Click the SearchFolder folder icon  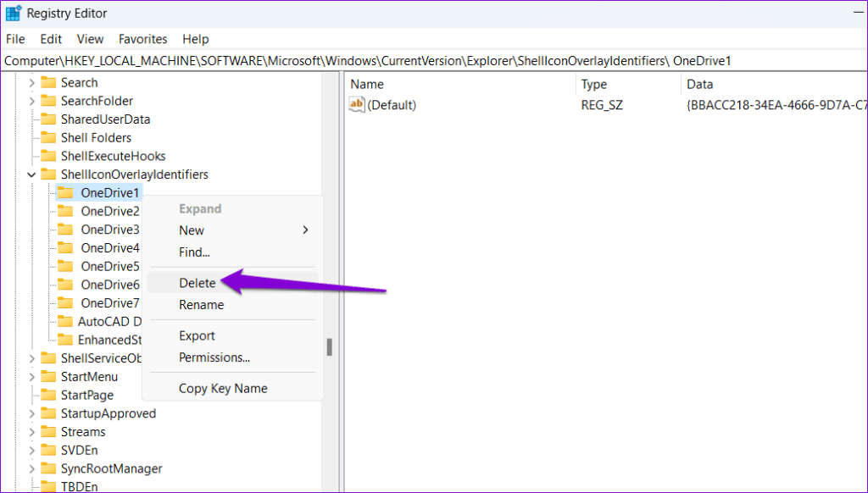click(48, 101)
